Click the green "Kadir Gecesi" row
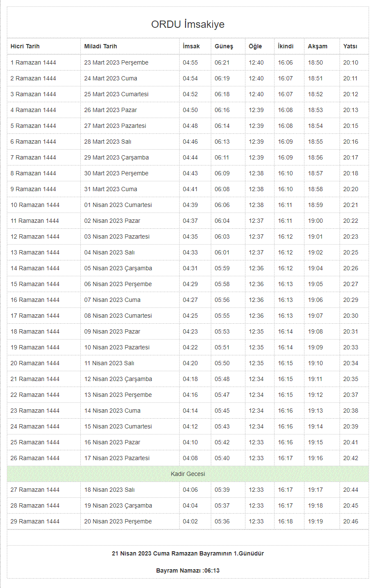 [x=188, y=474]
